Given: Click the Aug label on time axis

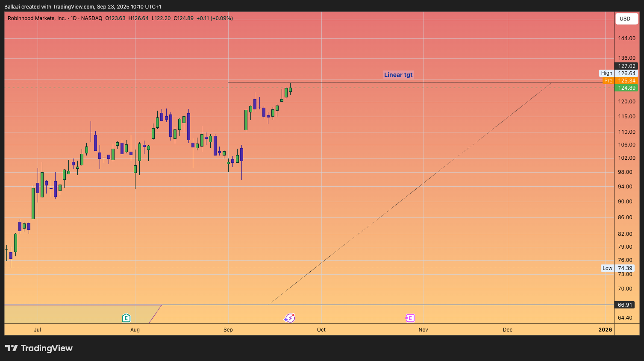Looking at the screenshot, I should tap(135, 330).
